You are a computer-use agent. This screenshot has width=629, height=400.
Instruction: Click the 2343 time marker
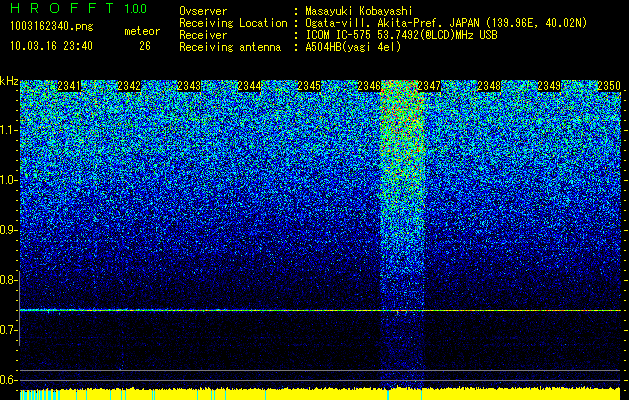pos(189,86)
